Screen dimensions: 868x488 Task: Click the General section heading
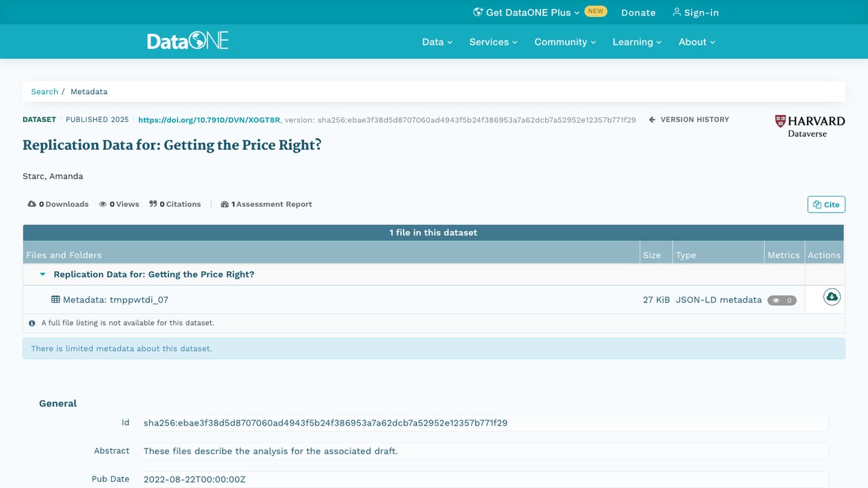coord(58,403)
